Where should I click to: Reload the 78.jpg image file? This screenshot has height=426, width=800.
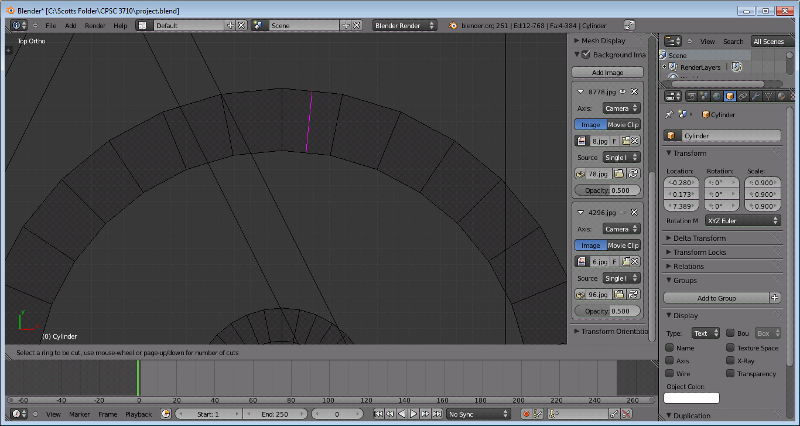(633, 174)
